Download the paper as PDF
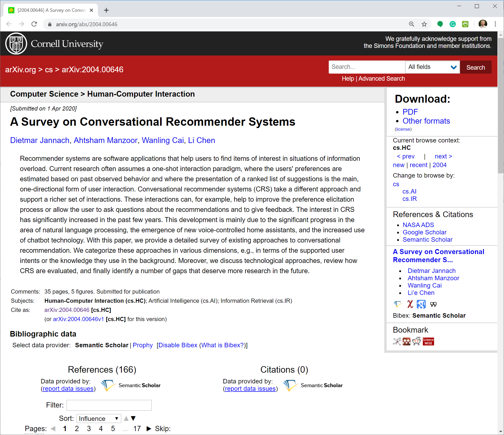 pos(410,112)
